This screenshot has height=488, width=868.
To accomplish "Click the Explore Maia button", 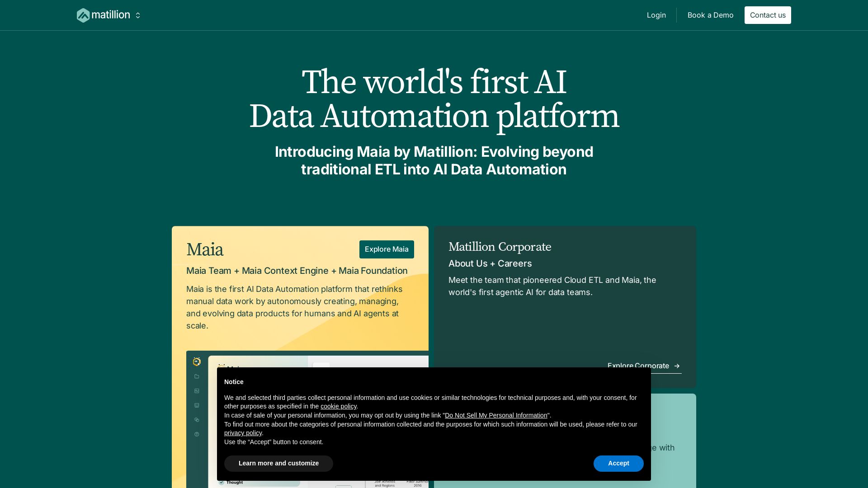I will (x=387, y=249).
